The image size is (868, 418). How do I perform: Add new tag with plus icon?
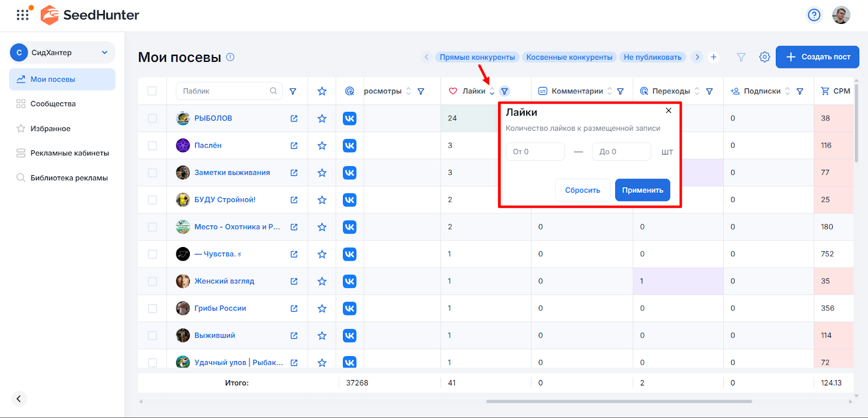(x=714, y=57)
